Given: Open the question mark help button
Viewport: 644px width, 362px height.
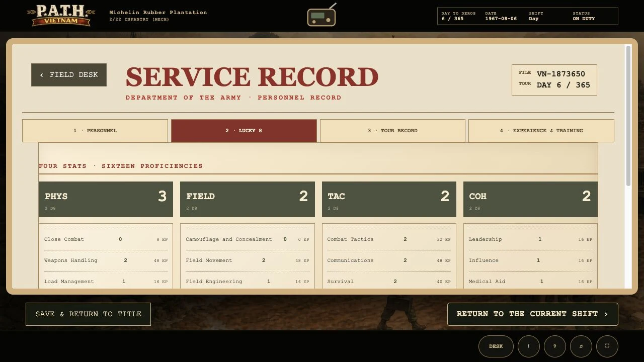Looking at the screenshot, I should [x=554, y=346].
